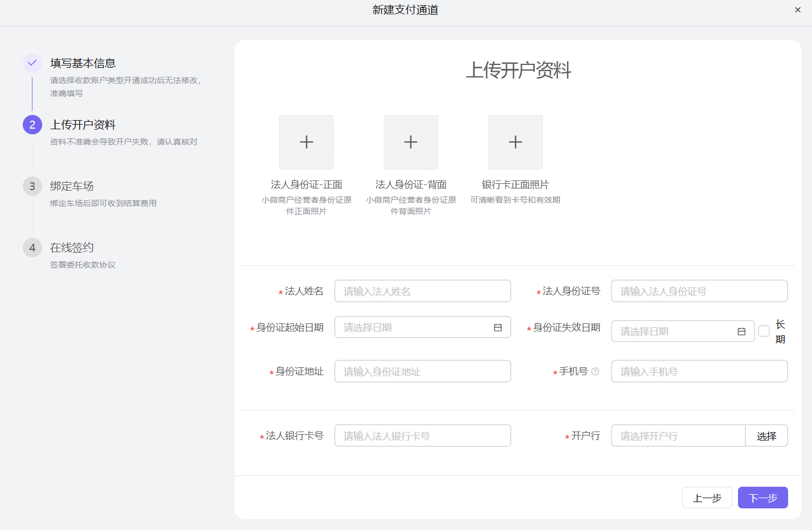Select step 3 绑定车场 in sidebar
Screen dimensions: 812x530
[x=32, y=186]
